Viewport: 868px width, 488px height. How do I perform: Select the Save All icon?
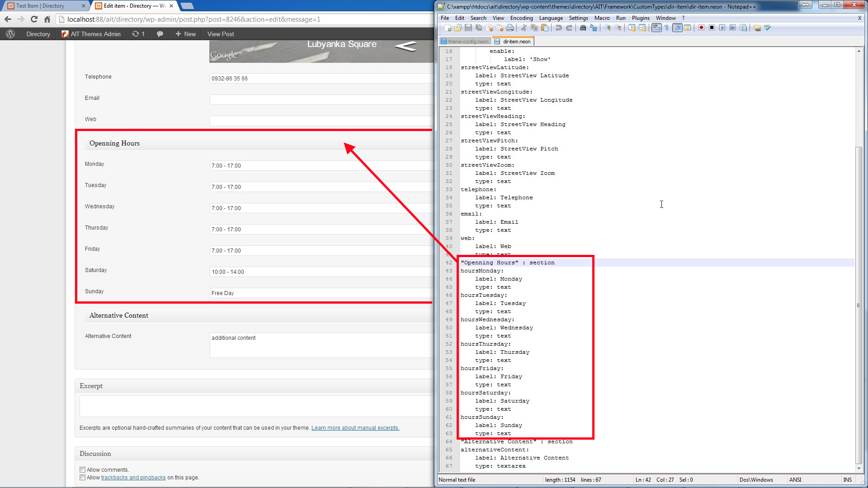[x=478, y=28]
